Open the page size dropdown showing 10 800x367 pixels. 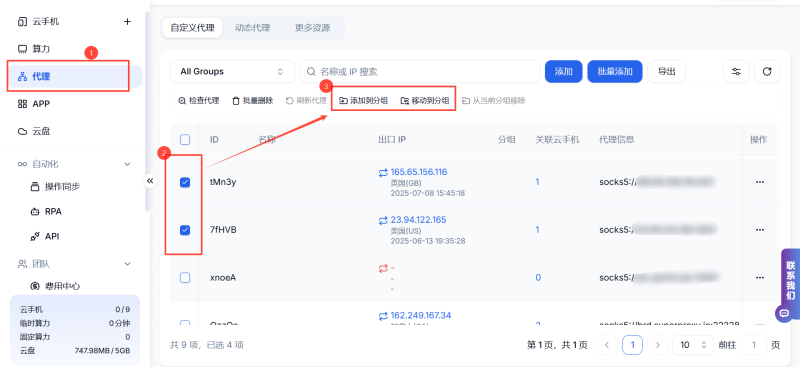point(693,345)
